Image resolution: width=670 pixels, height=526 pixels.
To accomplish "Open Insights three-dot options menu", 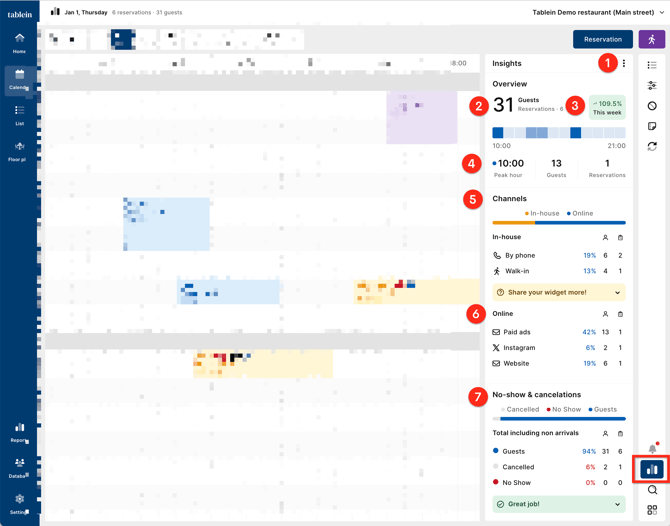I will click(624, 63).
